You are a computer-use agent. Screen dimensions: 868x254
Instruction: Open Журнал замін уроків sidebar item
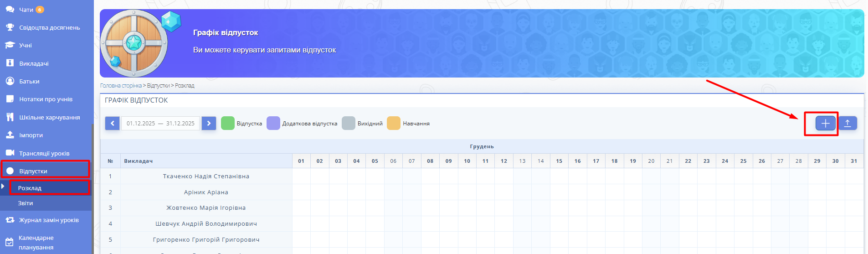pos(49,220)
